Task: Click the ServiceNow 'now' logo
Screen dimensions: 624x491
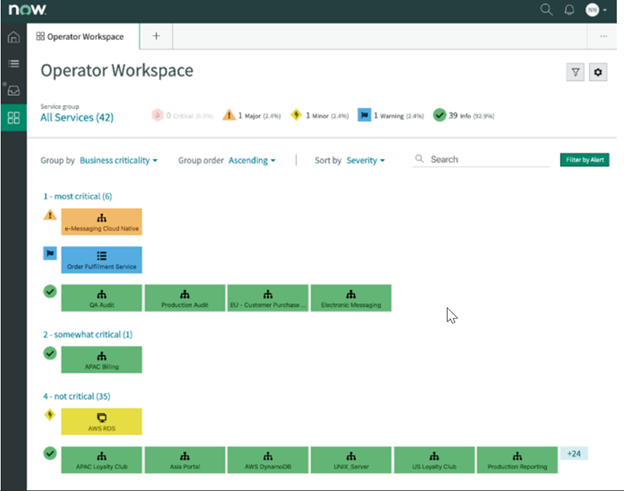Action: point(27,10)
